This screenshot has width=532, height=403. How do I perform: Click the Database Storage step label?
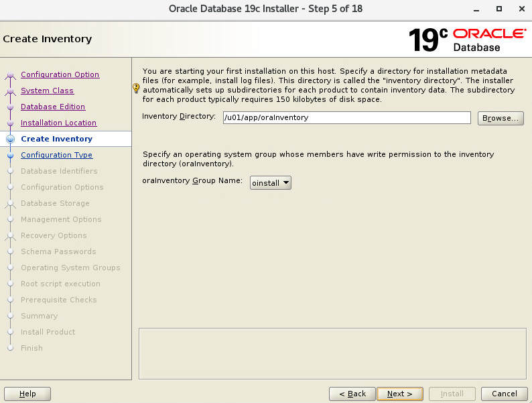coord(55,203)
